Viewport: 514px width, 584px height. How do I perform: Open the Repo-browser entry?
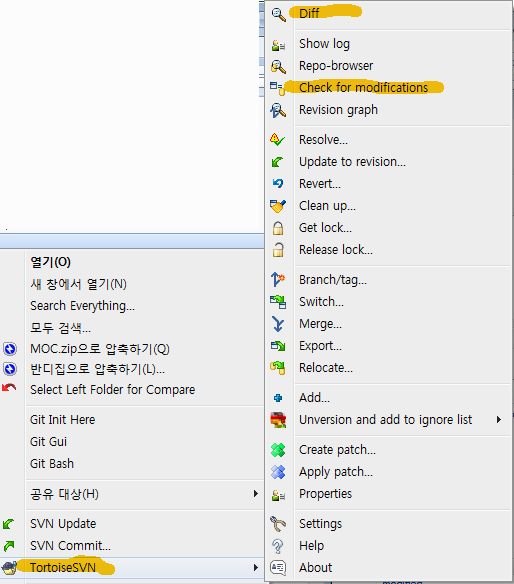pos(336,66)
